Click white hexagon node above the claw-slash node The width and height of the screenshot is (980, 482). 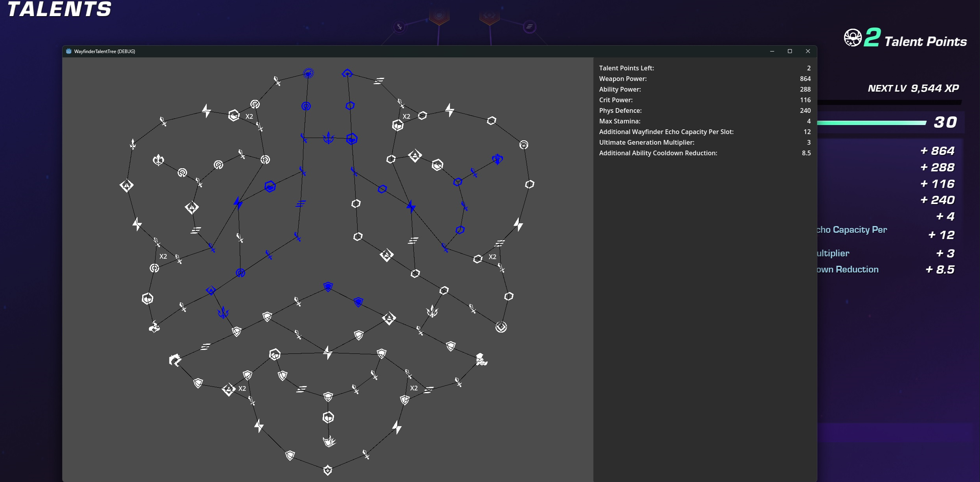point(328,417)
